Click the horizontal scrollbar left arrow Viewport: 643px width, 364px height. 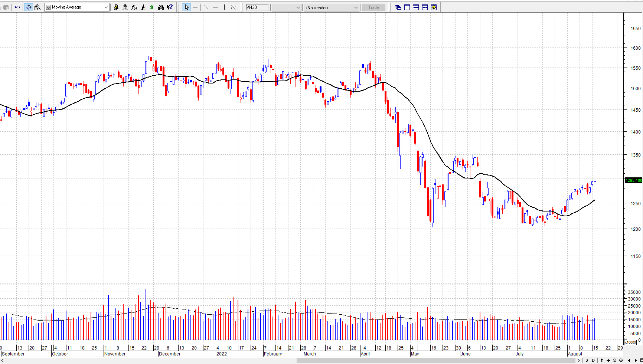pos(2,360)
